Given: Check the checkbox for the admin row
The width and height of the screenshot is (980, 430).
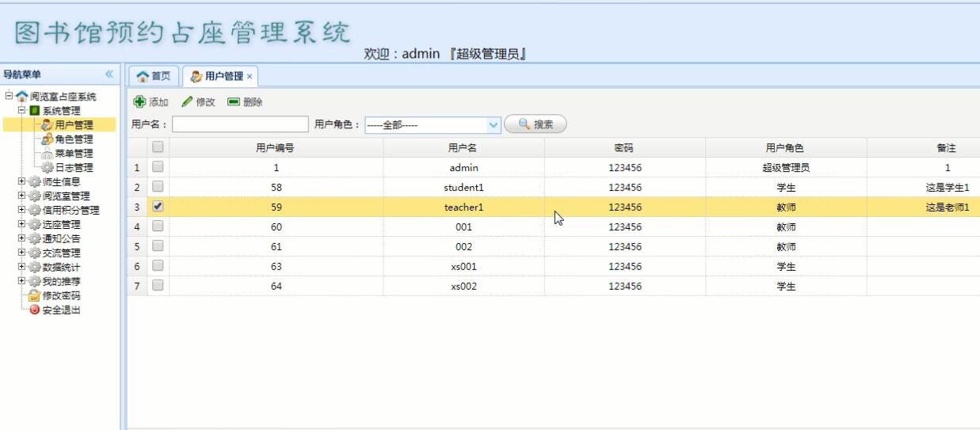Looking at the screenshot, I should (158, 167).
